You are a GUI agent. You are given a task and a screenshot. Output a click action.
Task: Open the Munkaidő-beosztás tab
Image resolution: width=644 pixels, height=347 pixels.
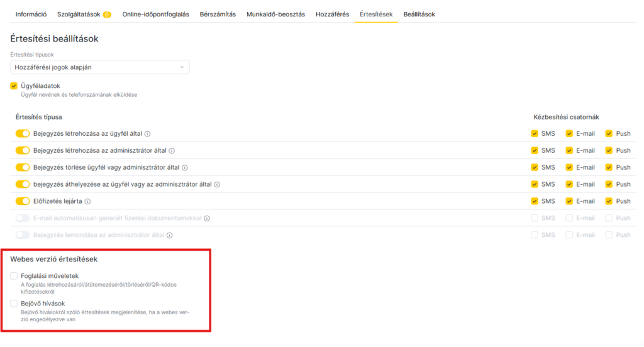pyautogui.click(x=275, y=14)
